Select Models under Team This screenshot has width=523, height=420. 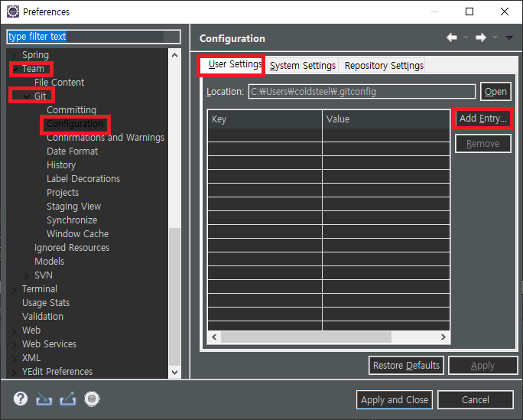[50, 262]
